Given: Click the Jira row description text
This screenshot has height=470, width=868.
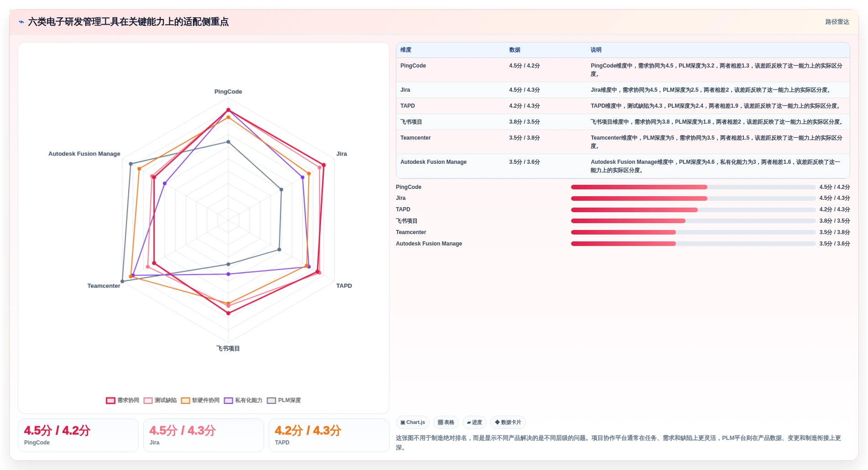Looking at the screenshot, I should click(x=712, y=90).
